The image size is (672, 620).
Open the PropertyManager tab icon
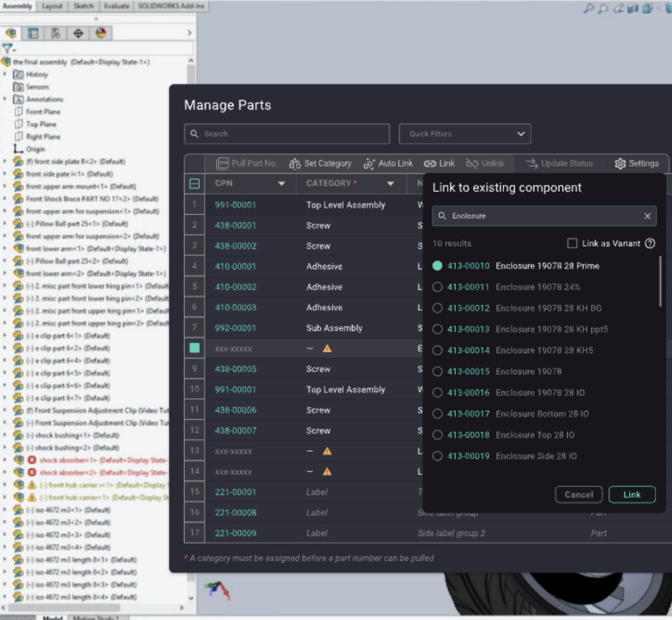pyautogui.click(x=33, y=33)
